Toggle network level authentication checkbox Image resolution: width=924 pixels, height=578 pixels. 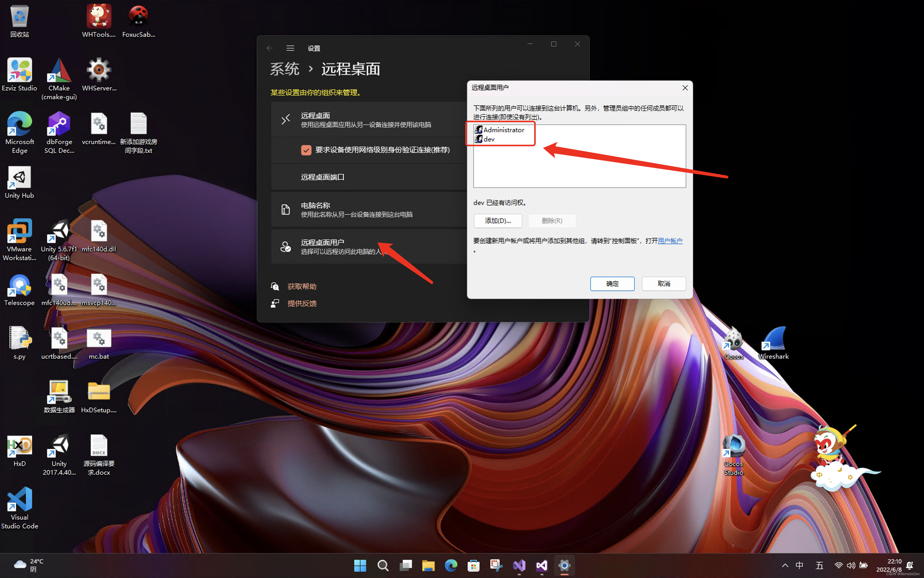tap(306, 150)
